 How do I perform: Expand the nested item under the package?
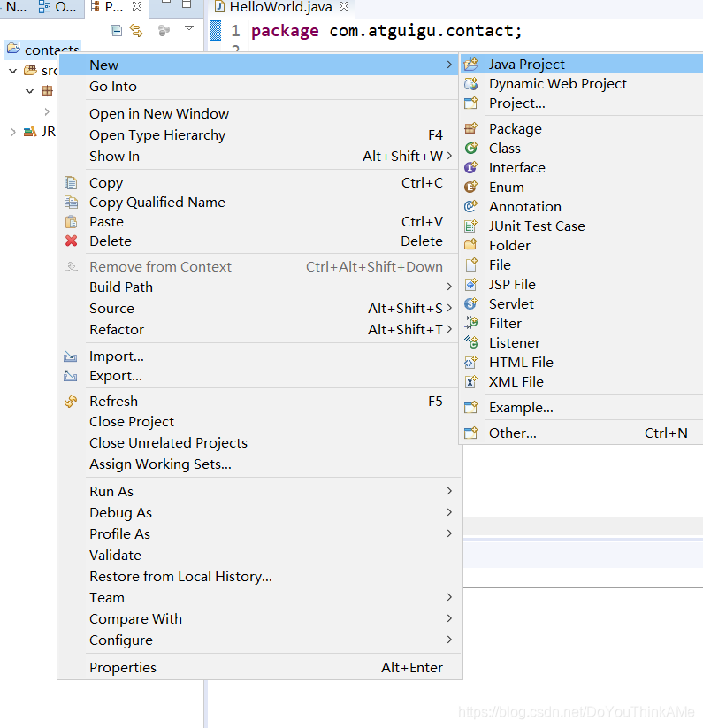[47, 111]
